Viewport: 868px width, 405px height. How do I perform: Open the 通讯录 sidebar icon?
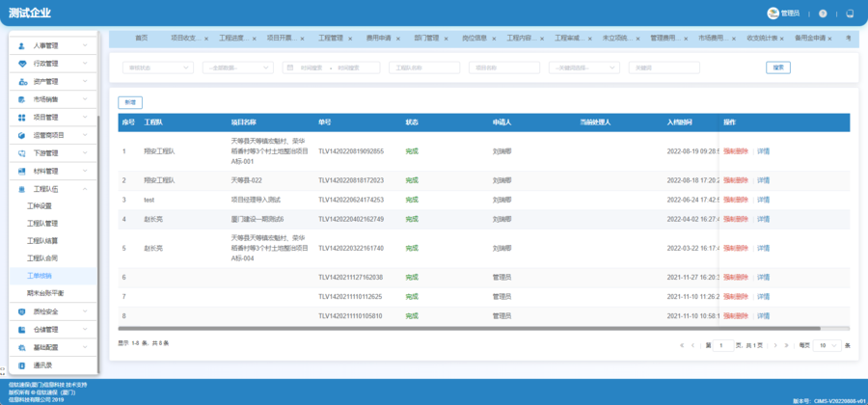(x=21, y=365)
